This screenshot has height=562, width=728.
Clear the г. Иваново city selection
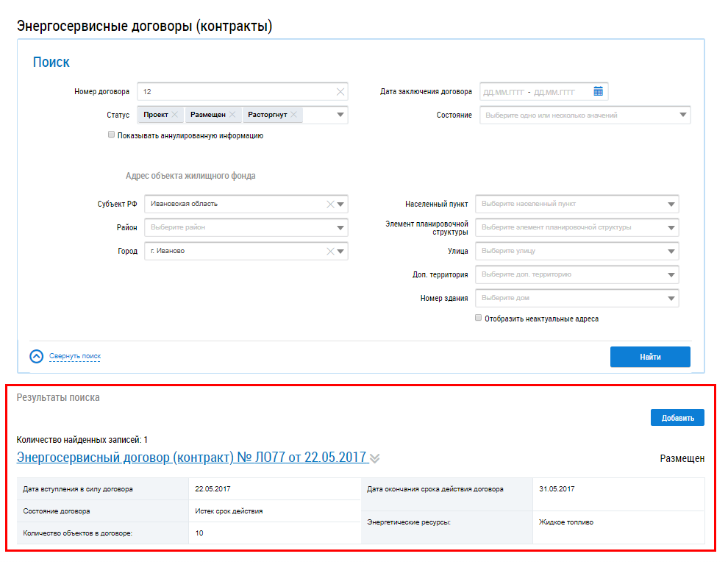(330, 252)
